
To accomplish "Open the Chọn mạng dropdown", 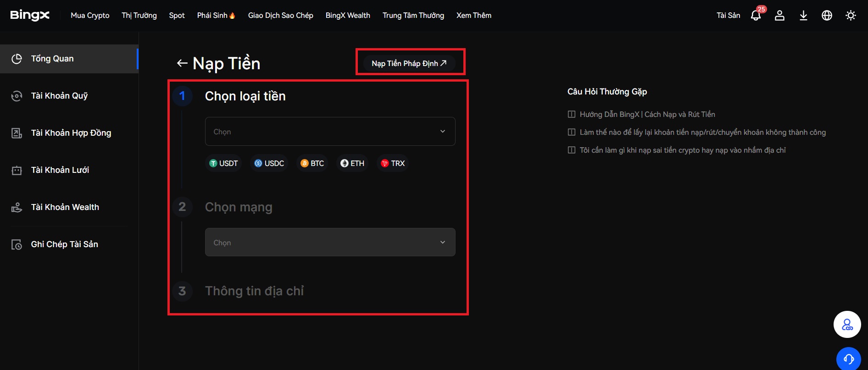I will (330, 242).
